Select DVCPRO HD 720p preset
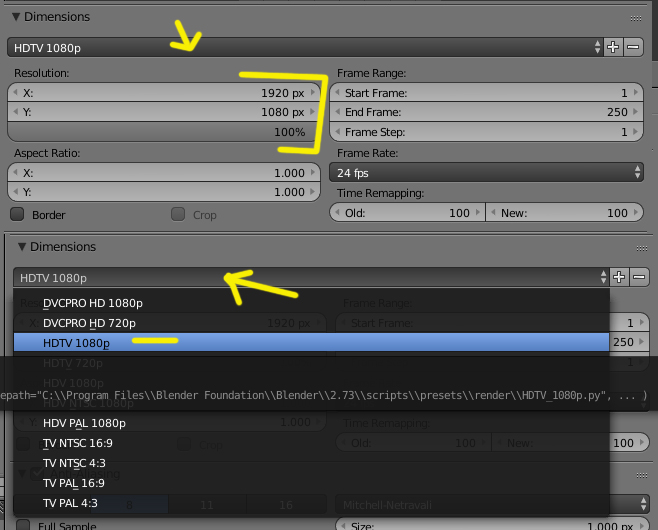Screen dimensions: 658x530 click(311, 323)
